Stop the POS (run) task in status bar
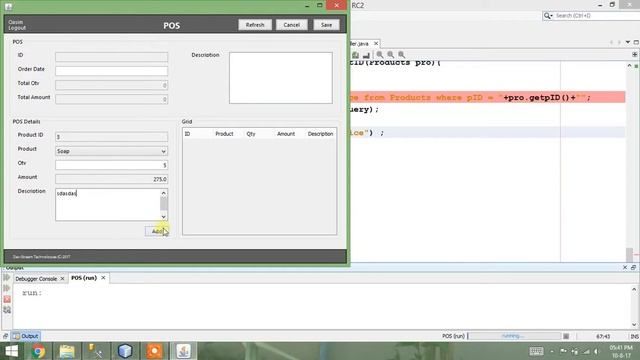The width and height of the screenshot is (640, 360). click(566, 336)
